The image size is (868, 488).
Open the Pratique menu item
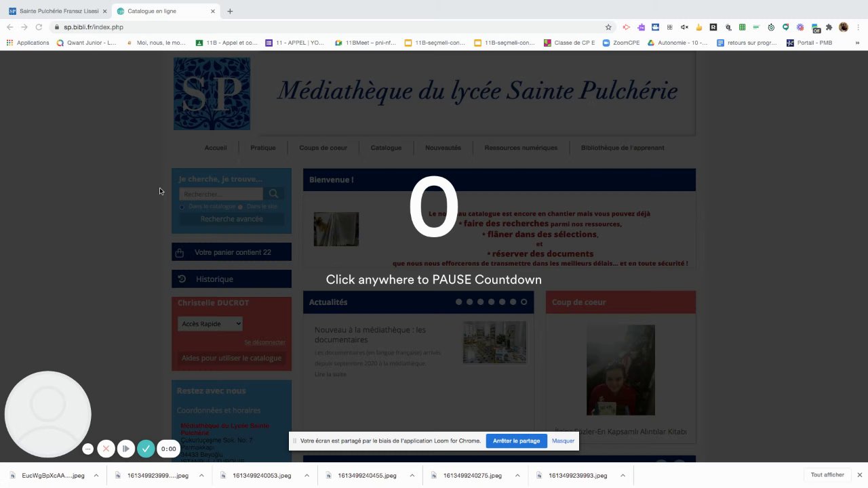(263, 148)
